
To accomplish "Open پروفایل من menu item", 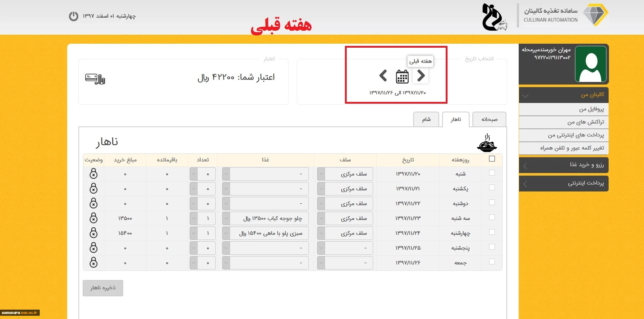I will pos(563,109).
